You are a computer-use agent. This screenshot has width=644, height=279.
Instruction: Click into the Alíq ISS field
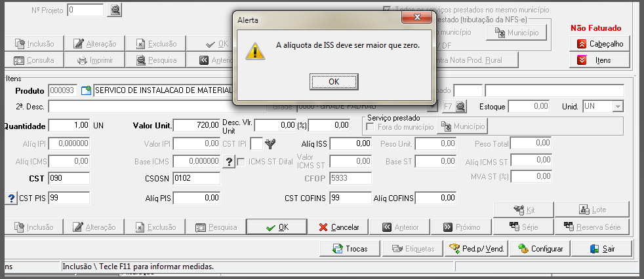tap(351, 143)
